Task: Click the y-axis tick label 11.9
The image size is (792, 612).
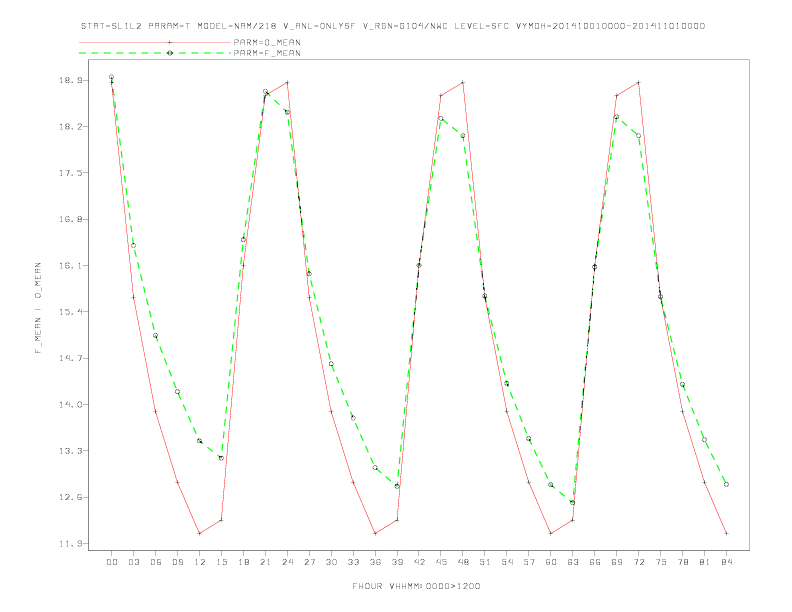Action: tap(70, 544)
